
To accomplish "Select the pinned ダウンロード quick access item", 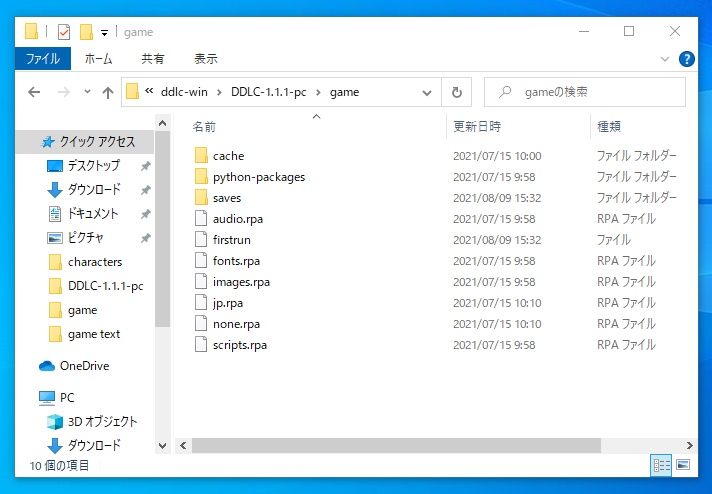I will coord(94,189).
